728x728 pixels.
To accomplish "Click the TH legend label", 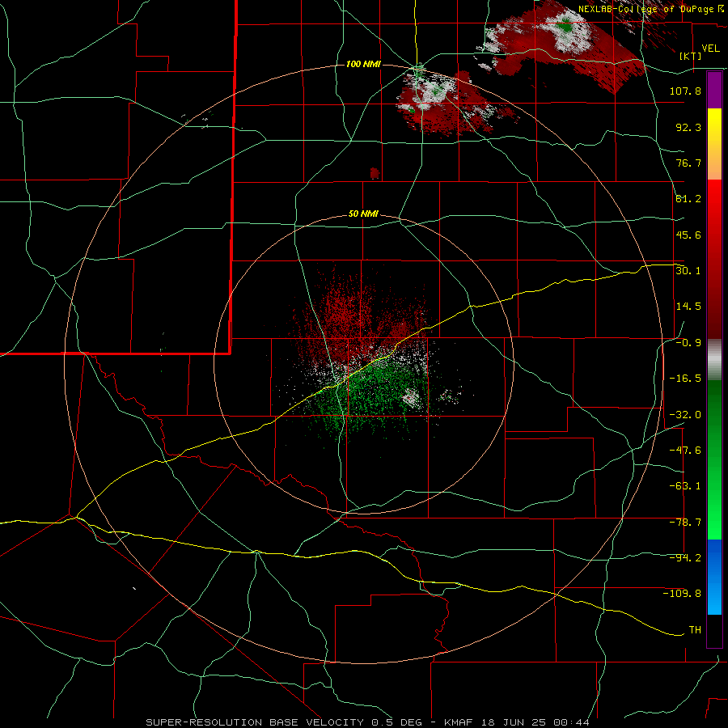I will 695,630.
